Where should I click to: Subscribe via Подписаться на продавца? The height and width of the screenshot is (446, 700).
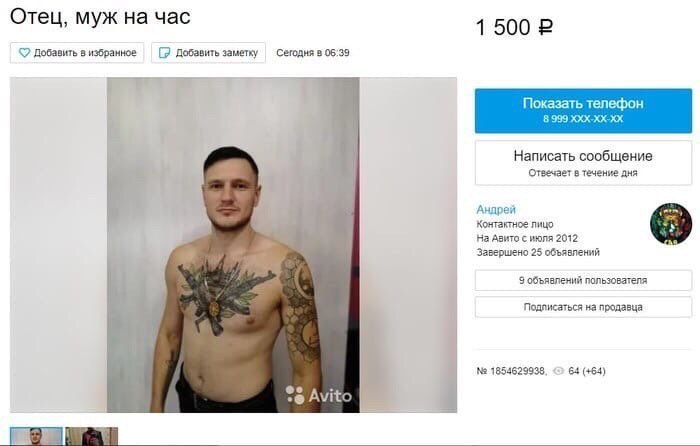583,307
